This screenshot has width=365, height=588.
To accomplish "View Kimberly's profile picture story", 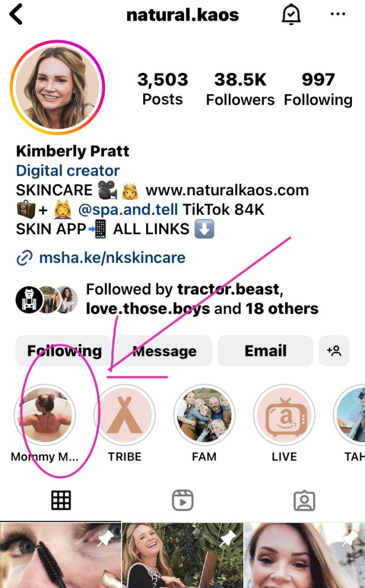I will (x=57, y=87).
